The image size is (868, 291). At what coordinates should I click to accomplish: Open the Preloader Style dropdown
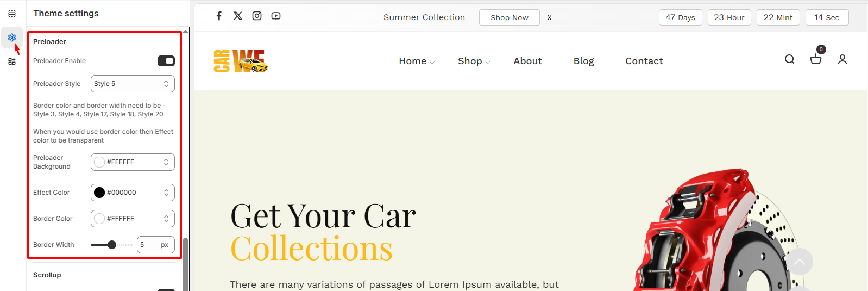coord(133,84)
